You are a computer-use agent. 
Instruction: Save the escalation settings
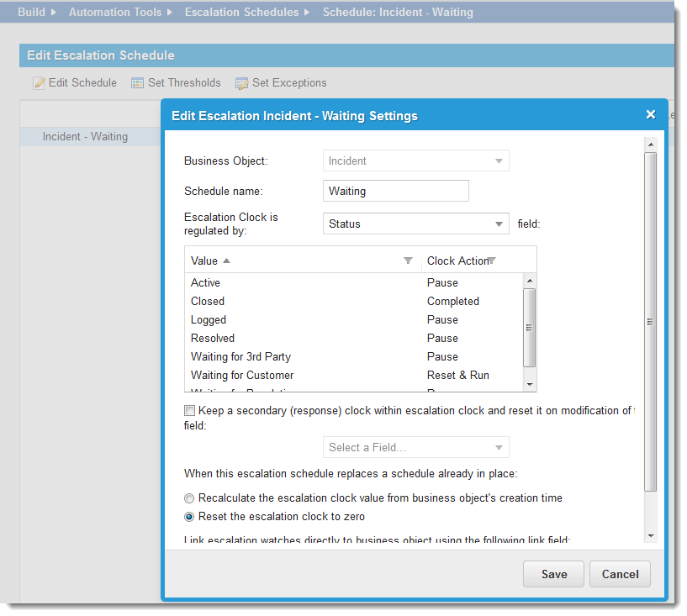(553, 574)
